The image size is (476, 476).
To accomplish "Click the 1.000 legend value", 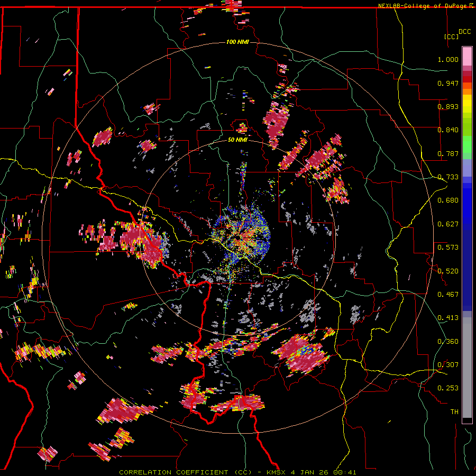I will click(x=448, y=59).
